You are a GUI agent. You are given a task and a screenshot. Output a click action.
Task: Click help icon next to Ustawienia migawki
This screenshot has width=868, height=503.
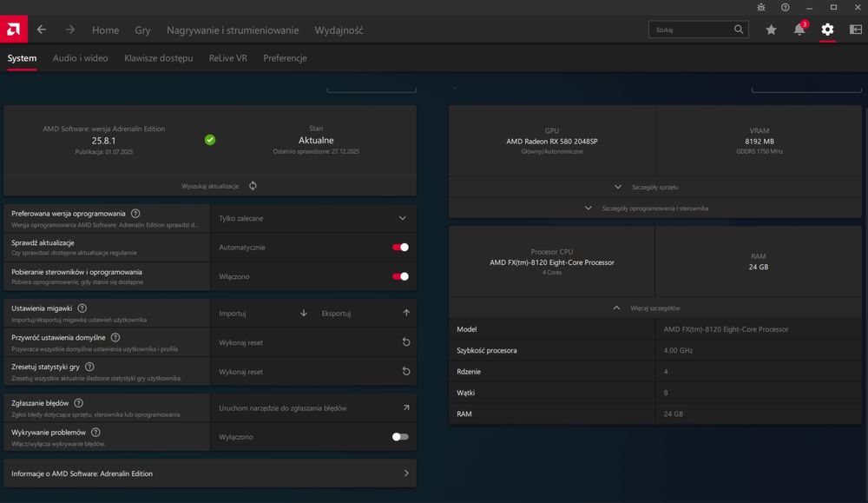[82, 308]
